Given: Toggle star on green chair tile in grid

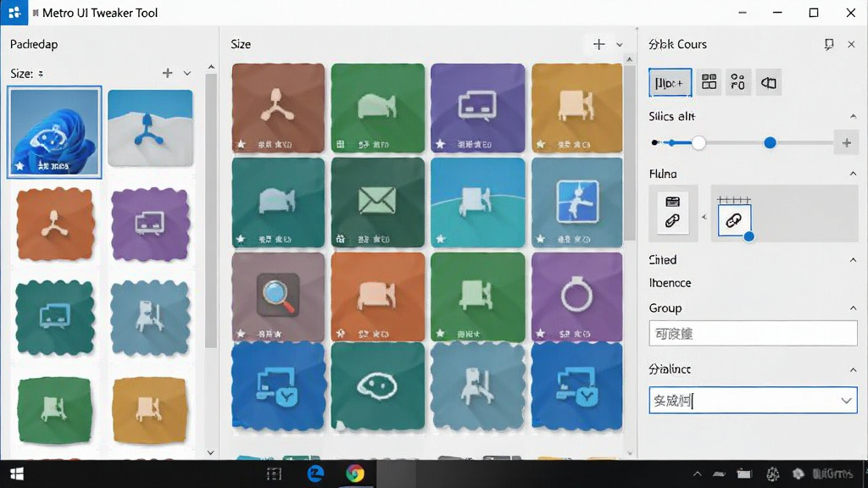Looking at the screenshot, I should pyautogui.click(x=440, y=334).
